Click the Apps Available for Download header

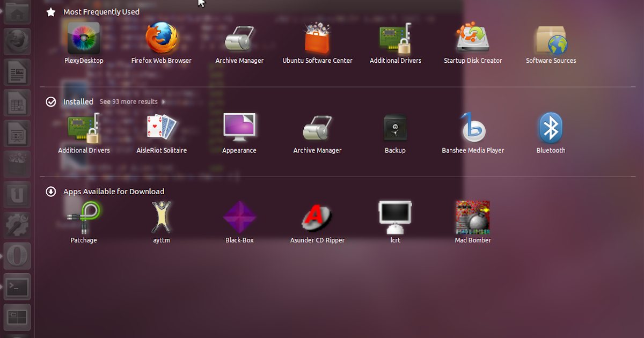(114, 192)
